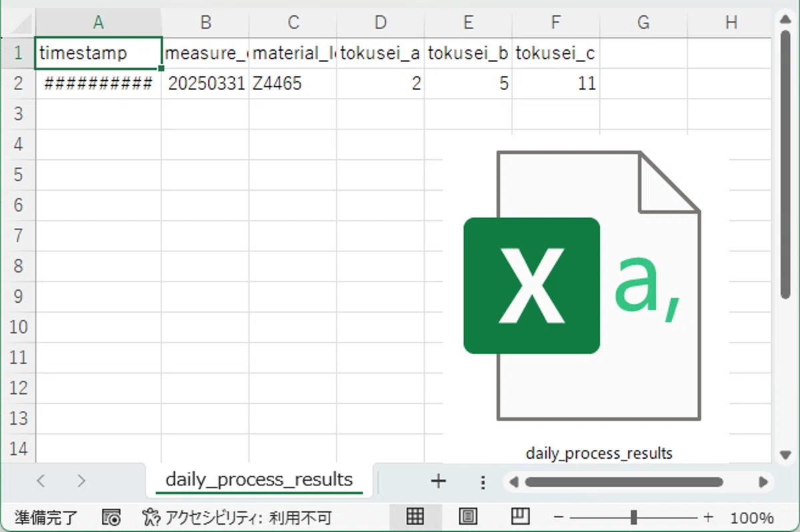
Task: Open the accessibility checker status icon
Action: pyautogui.click(x=151, y=517)
